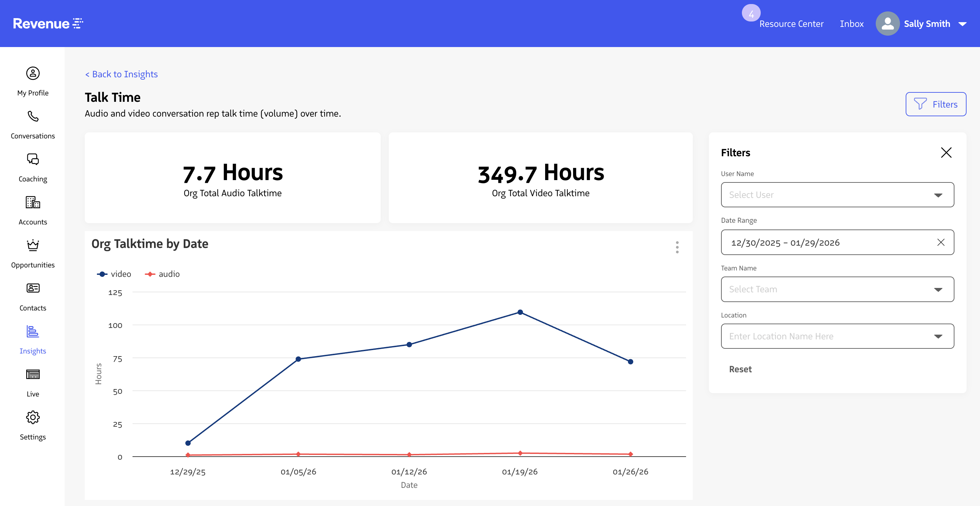
Task: Click the Back to Insights link
Action: click(x=121, y=74)
